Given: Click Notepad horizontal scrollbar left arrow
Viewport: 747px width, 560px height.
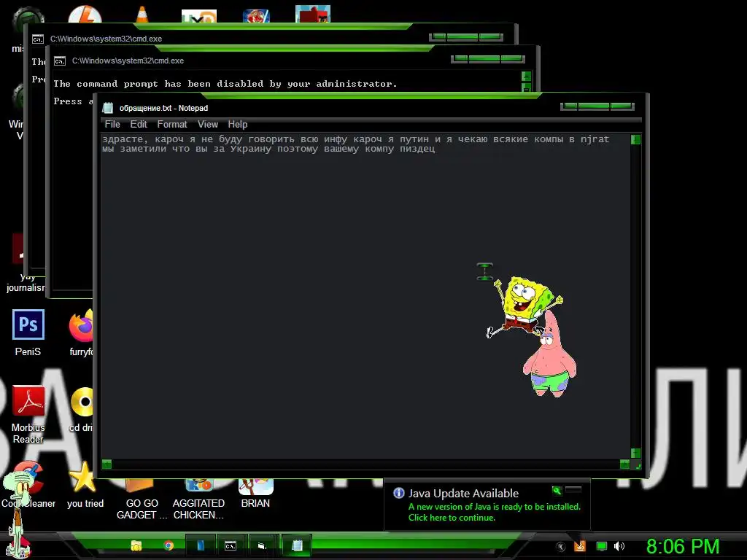Looking at the screenshot, I should point(107,464).
